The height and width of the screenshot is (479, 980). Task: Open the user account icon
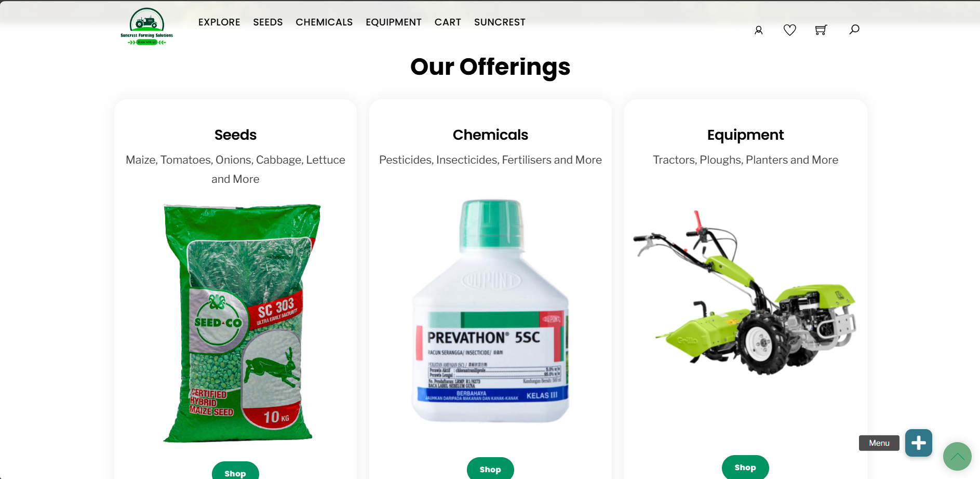click(x=759, y=30)
